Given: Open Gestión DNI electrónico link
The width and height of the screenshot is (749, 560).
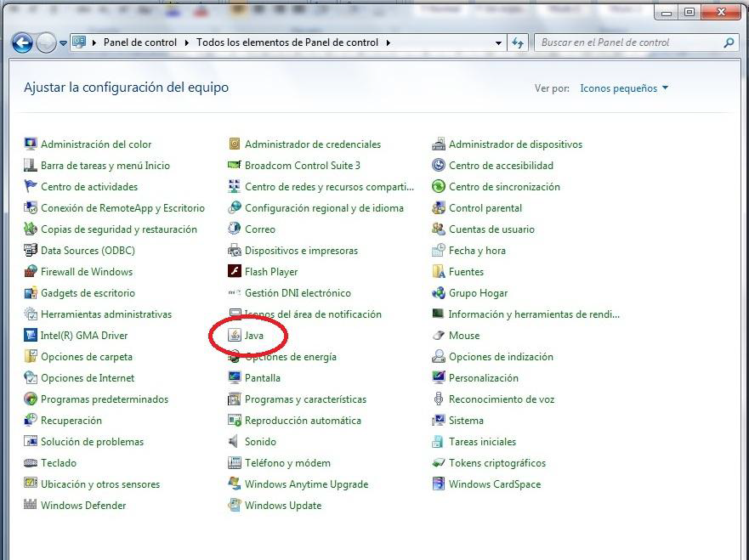Looking at the screenshot, I should click(298, 292).
